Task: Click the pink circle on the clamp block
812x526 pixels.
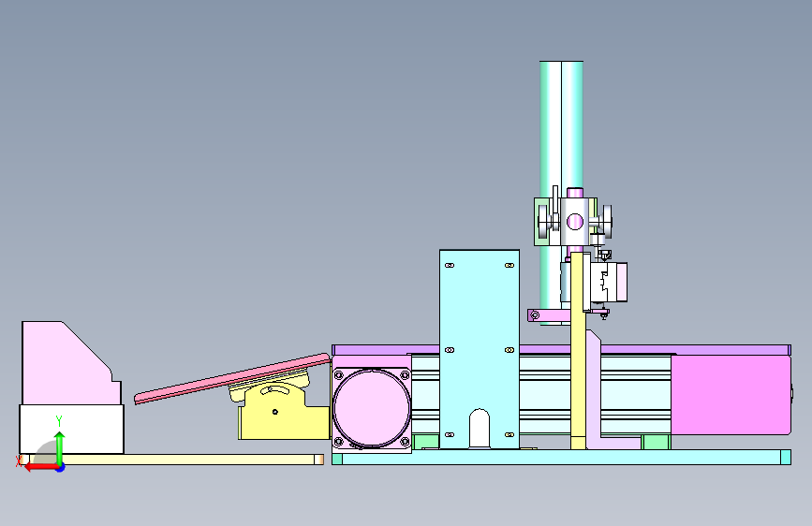Action: tap(575, 222)
